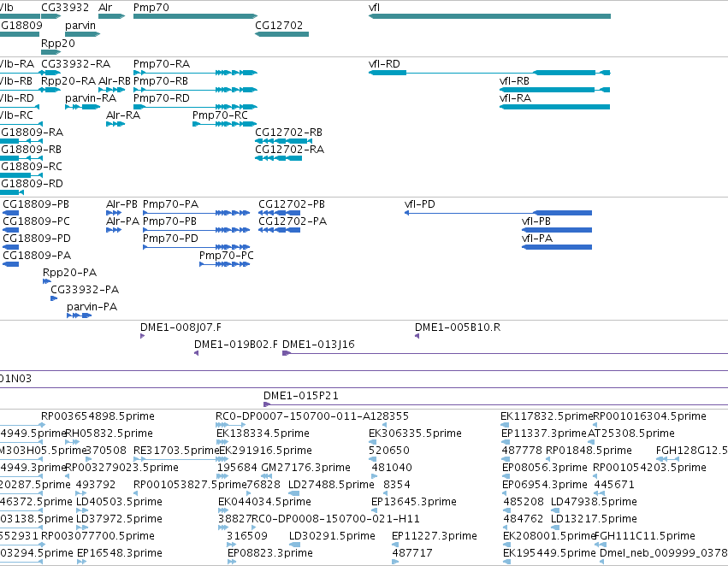Select the Alr-PB protein label

(121, 204)
